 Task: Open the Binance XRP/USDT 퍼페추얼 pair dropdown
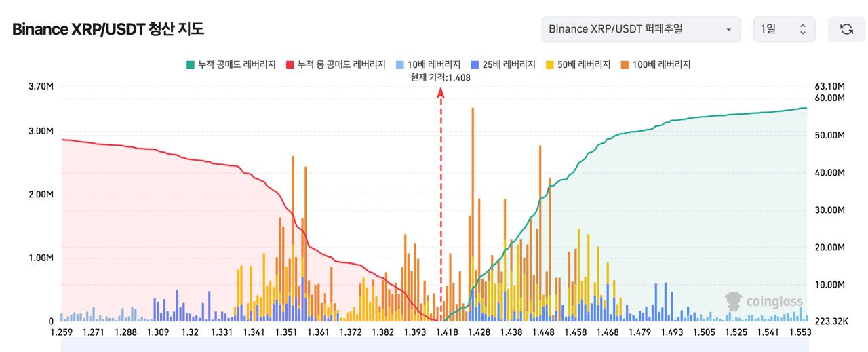tap(642, 29)
